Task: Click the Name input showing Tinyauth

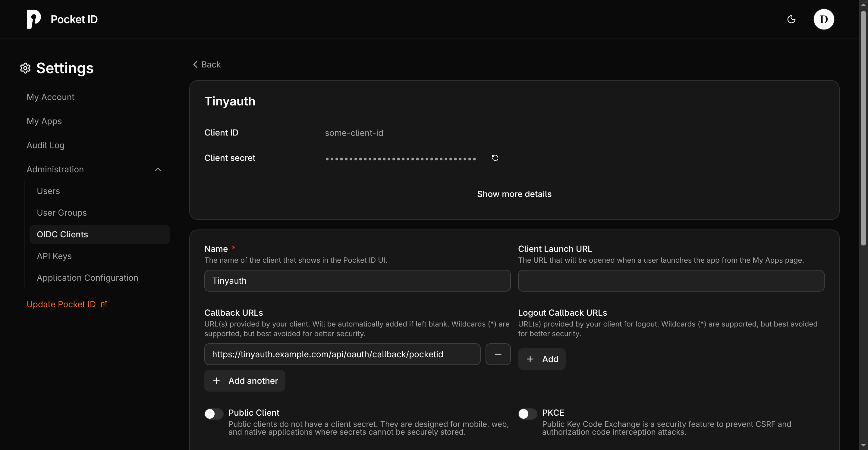Action: pos(357,281)
